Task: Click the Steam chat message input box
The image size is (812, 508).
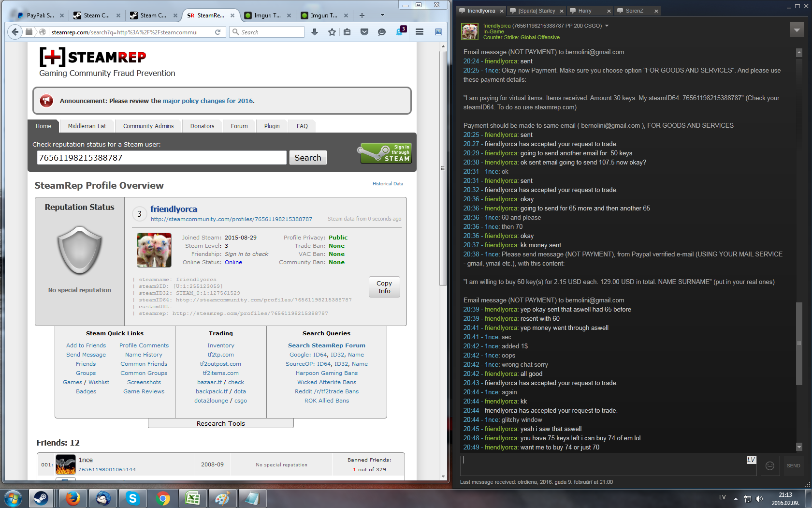Action: (x=604, y=465)
